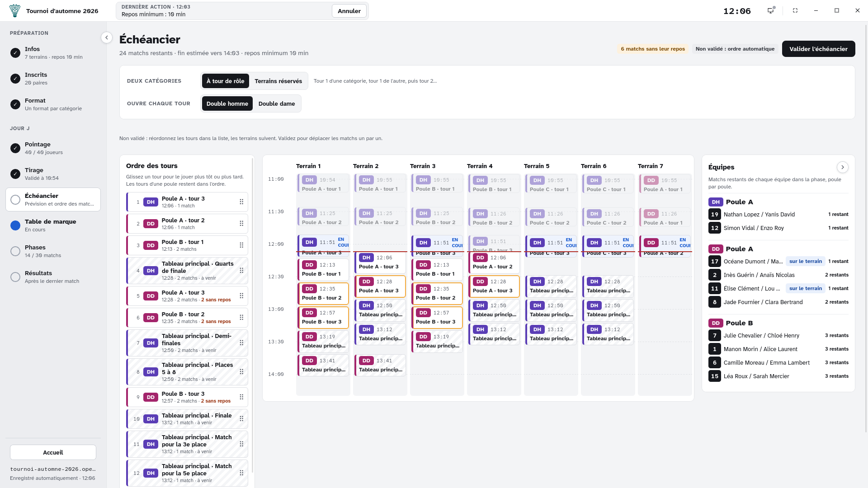Toggle fullscreen with the expand icon

[795, 10]
